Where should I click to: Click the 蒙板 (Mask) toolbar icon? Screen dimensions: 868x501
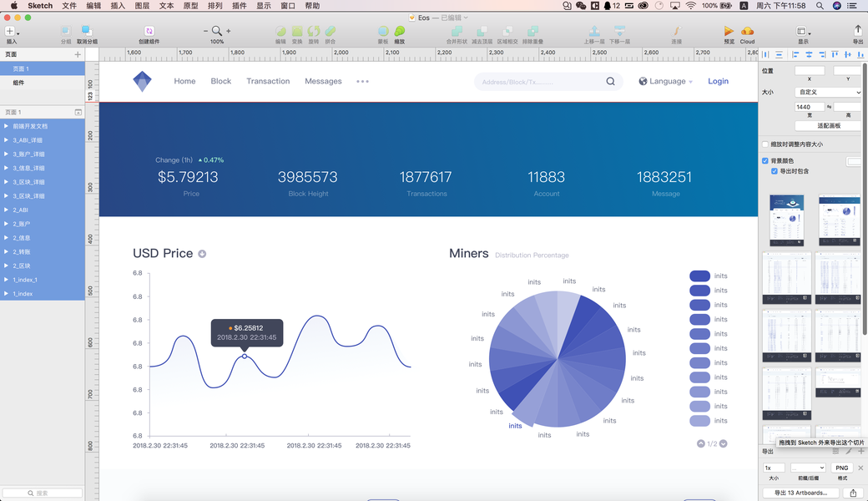pos(383,31)
